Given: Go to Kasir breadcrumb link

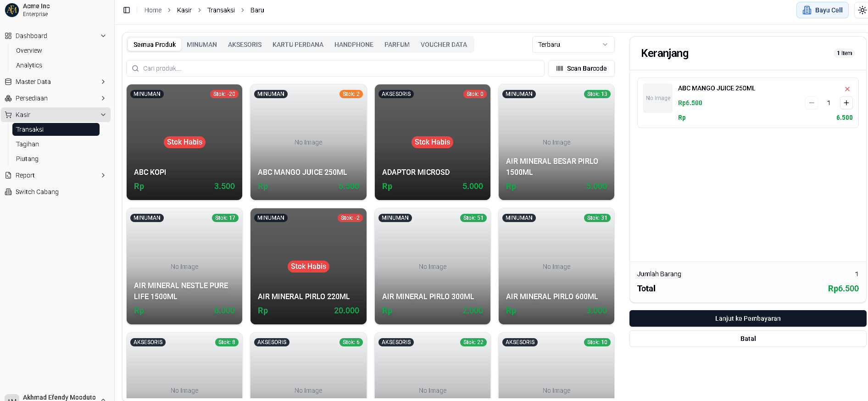Looking at the screenshot, I should pos(184,10).
